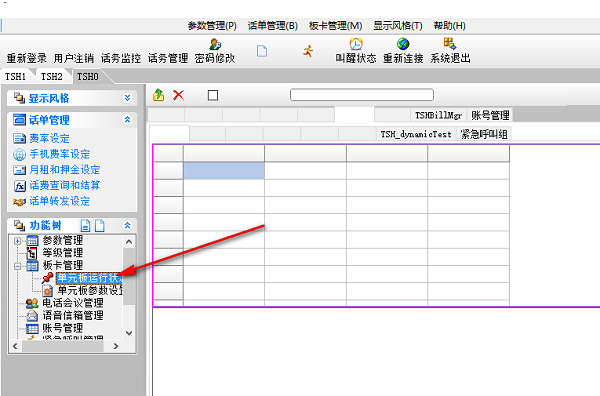Click the 手机费率设定 globe icon
The width and height of the screenshot is (600, 396).
point(20,154)
